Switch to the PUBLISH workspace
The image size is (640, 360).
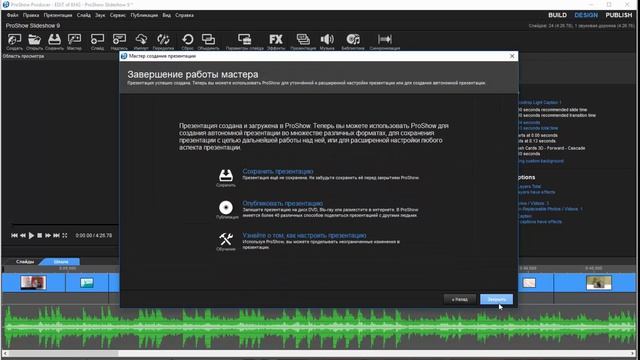(x=619, y=15)
